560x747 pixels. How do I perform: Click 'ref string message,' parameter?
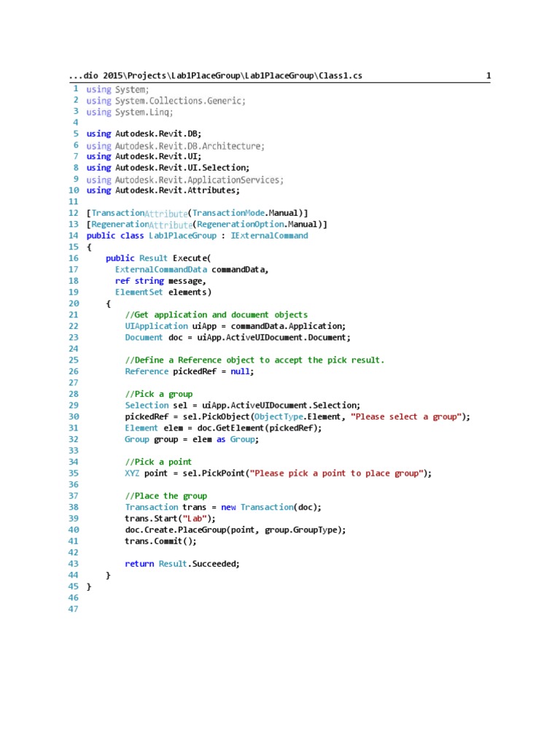coord(160,281)
